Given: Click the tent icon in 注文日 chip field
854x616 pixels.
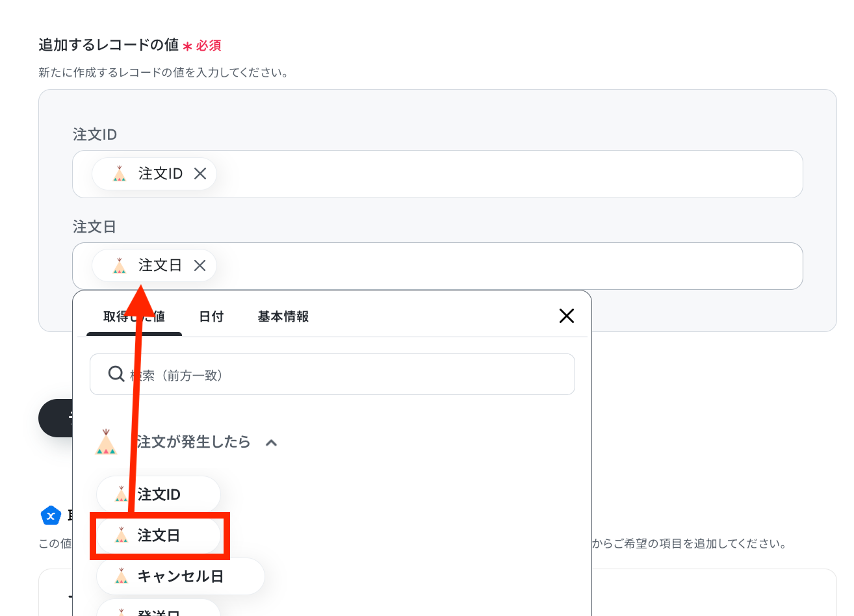Looking at the screenshot, I should 120,265.
